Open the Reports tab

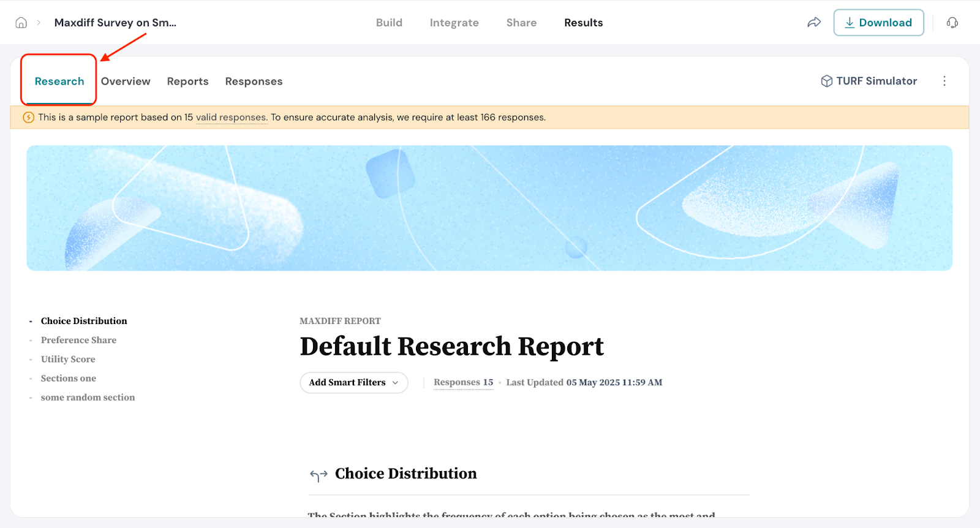187,81
